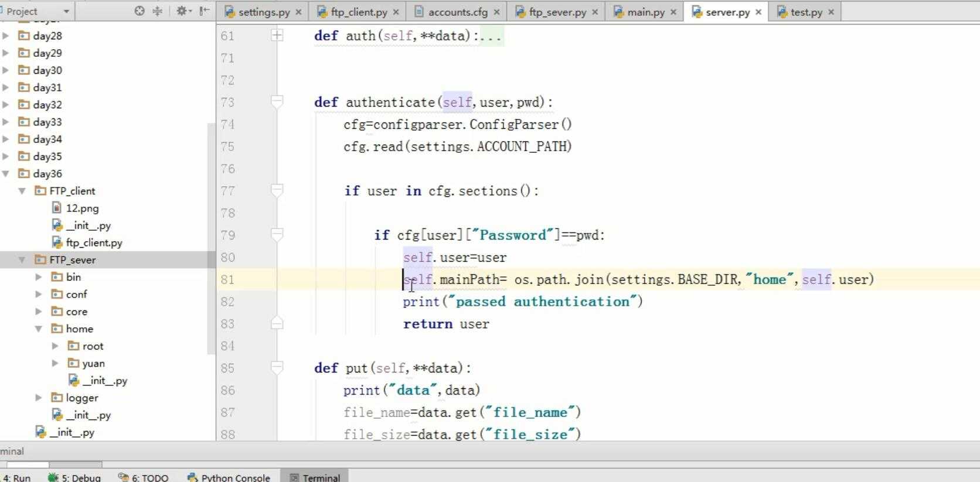Expand the day30 folder

tap(5, 70)
